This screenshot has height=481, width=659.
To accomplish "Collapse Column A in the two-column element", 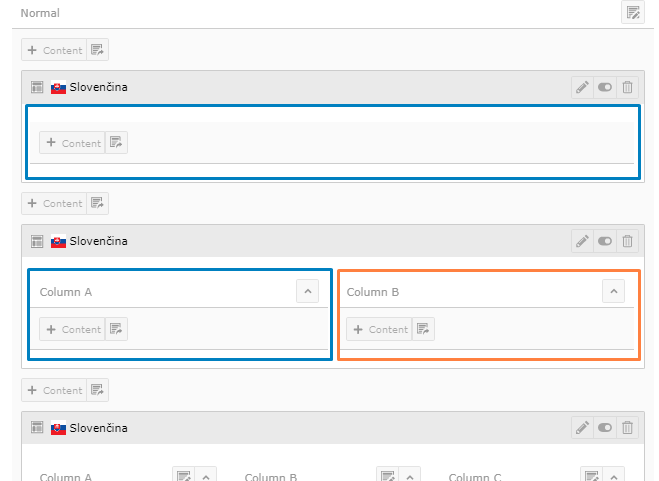I will click(308, 291).
